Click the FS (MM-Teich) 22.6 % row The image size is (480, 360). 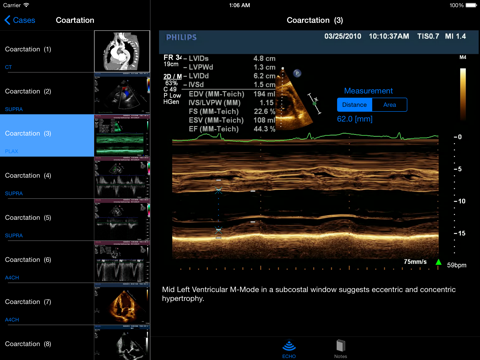(232, 111)
